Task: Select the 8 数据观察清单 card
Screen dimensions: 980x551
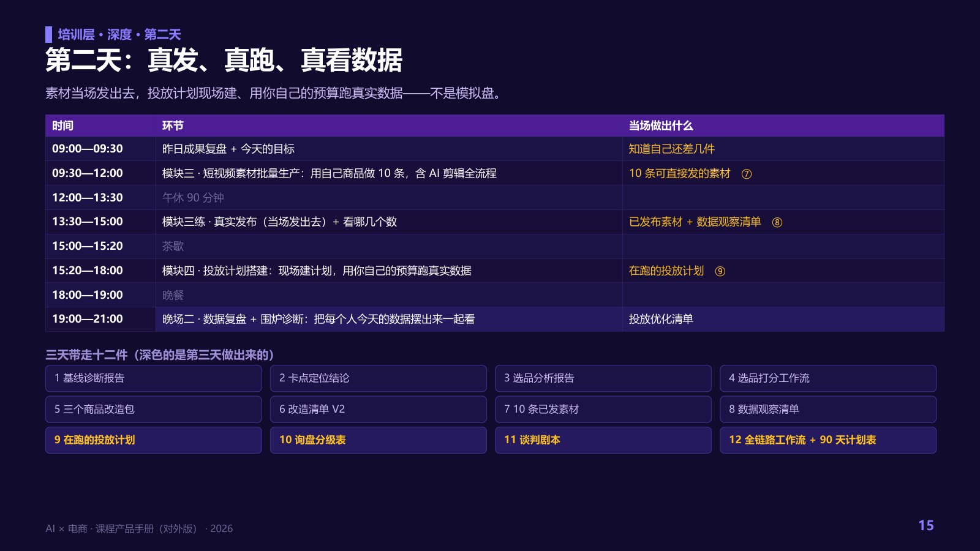Action: pos(828,409)
